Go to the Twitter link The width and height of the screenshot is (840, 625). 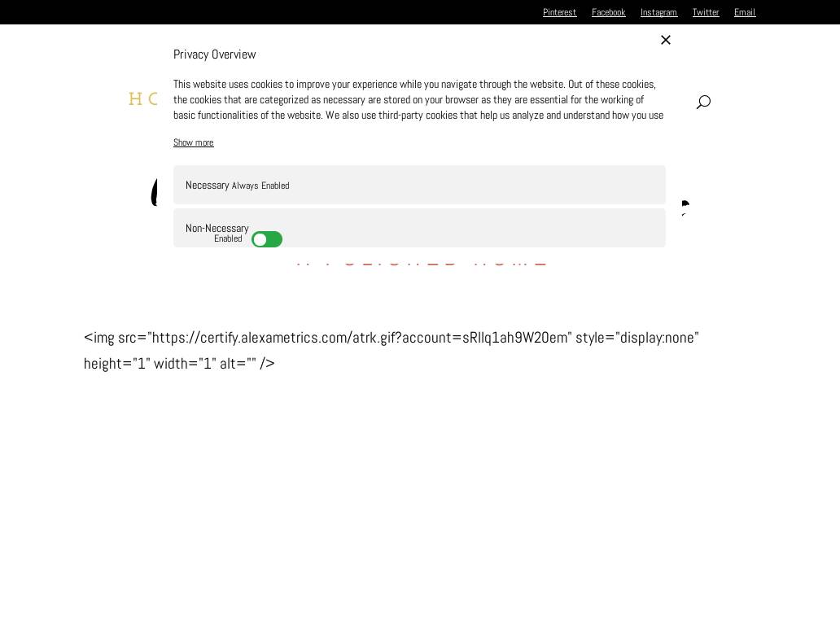pyautogui.click(x=705, y=12)
